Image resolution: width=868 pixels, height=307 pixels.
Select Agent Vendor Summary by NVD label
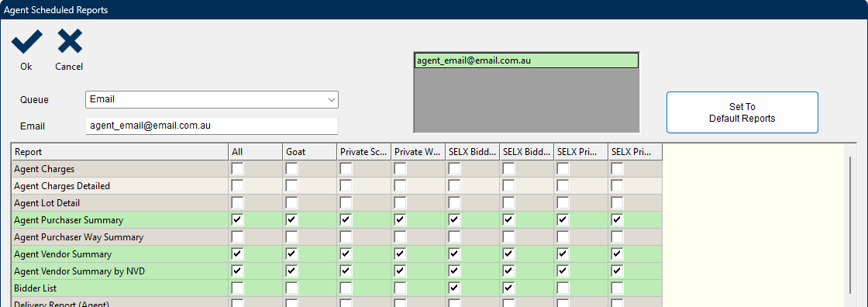coord(80,271)
